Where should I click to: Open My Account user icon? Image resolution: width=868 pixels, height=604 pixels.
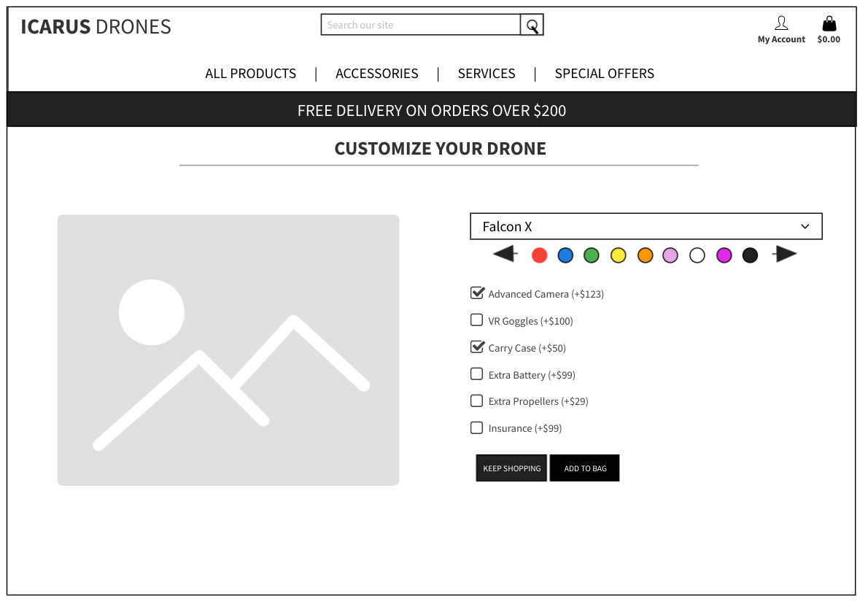[x=781, y=23]
